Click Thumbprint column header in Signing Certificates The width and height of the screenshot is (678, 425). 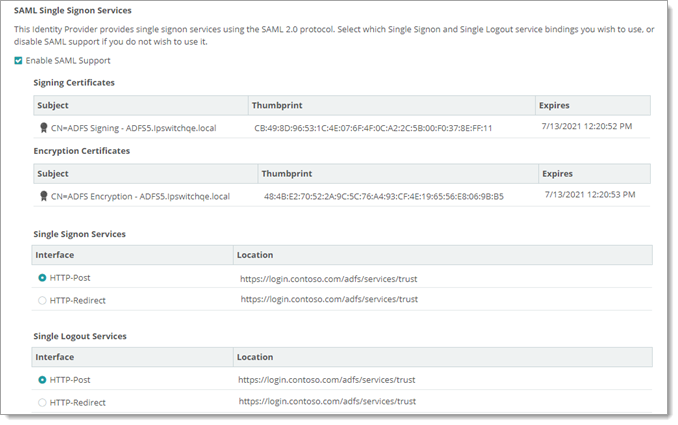(x=280, y=105)
